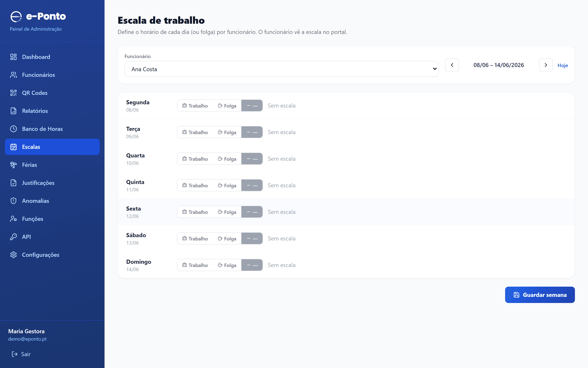Set Terça to Folga
The width and height of the screenshot is (588, 368).
pyautogui.click(x=227, y=132)
